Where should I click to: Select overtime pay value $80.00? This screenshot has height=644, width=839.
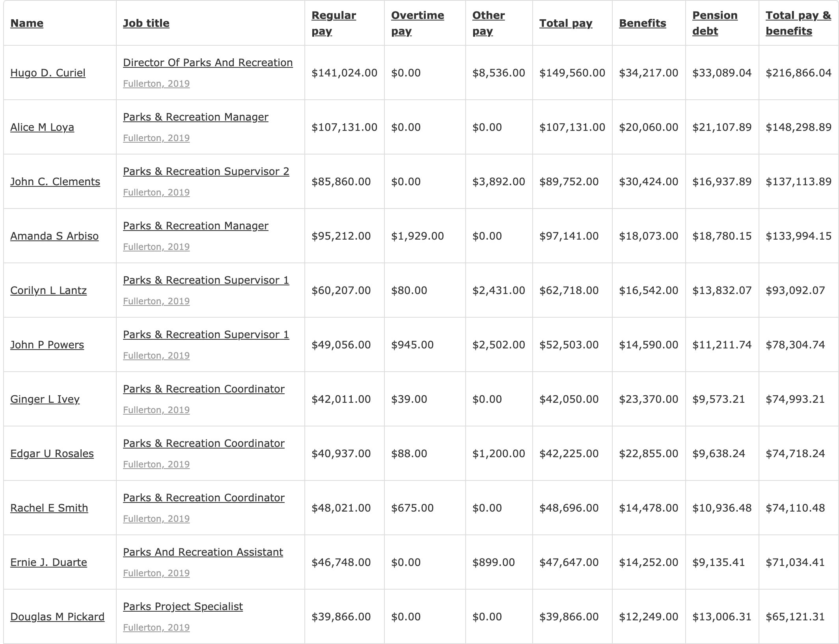[x=409, y=290]
